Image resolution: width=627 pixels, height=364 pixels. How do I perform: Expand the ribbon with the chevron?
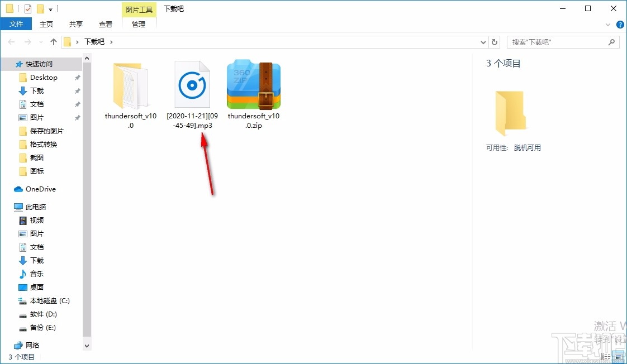click(x=608, y=24)
